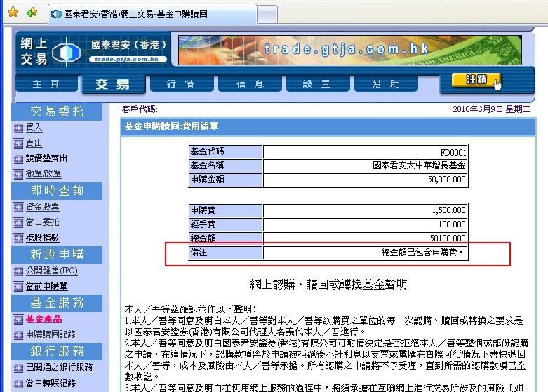
Task: Click the heading 網上認購、贖回或轉換基金聲明
Action: pos(328,285)
